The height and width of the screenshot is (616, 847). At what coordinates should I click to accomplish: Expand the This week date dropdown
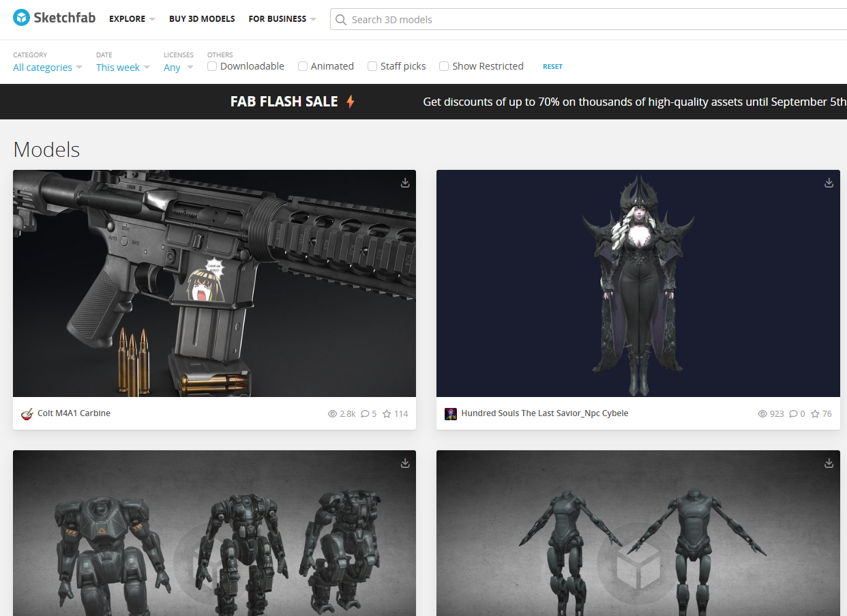(123, 68)
